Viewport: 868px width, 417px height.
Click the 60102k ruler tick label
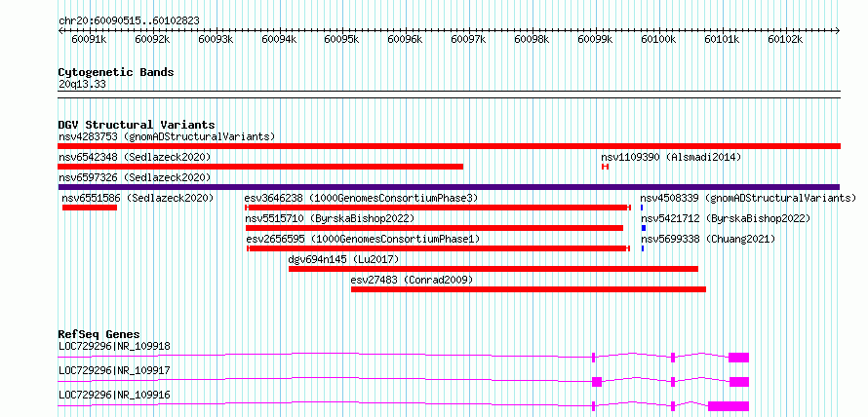pos(785,39)
